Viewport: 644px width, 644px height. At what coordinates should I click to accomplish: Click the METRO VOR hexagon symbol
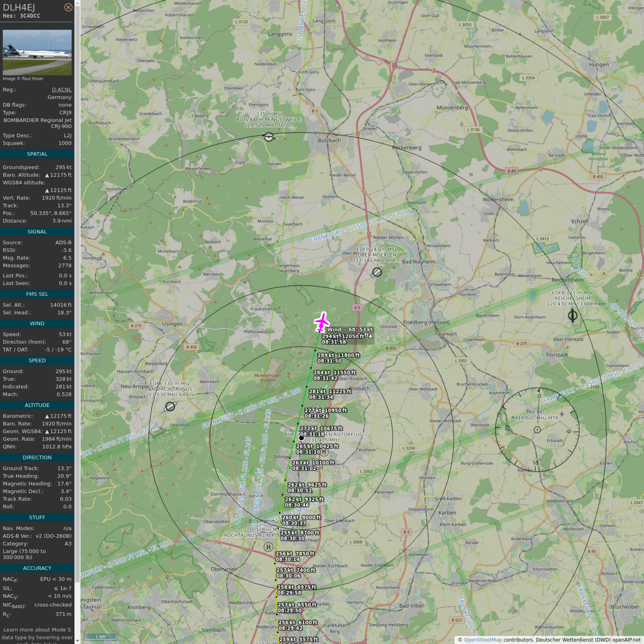(x=537, y=430)
